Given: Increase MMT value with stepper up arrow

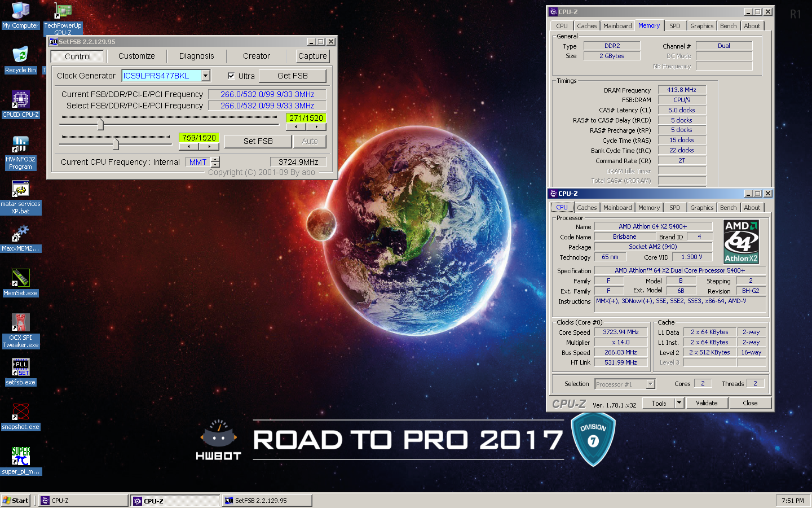Looking at the screenshot, I should (x=215, y=159).
